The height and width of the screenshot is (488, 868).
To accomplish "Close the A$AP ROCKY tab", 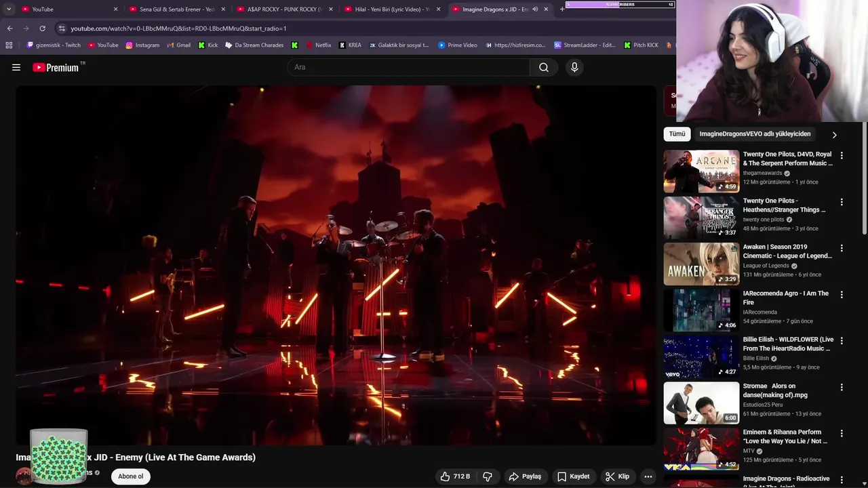I will pos(331,9).
